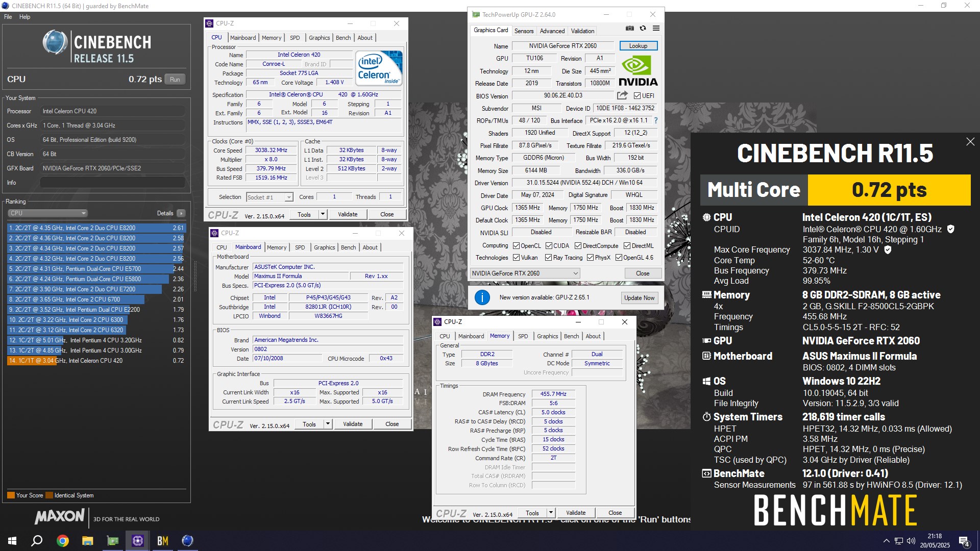Click the taskbar clock showing 21:18
The width and height of the screenshot is (980, 551).
pyautogui.click(x=935, y=541)
